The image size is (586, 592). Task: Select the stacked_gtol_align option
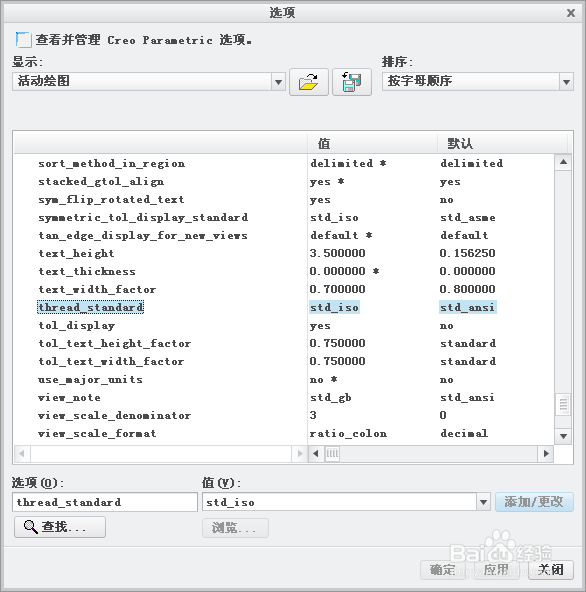pyautogui.click(x=101, y=182)
